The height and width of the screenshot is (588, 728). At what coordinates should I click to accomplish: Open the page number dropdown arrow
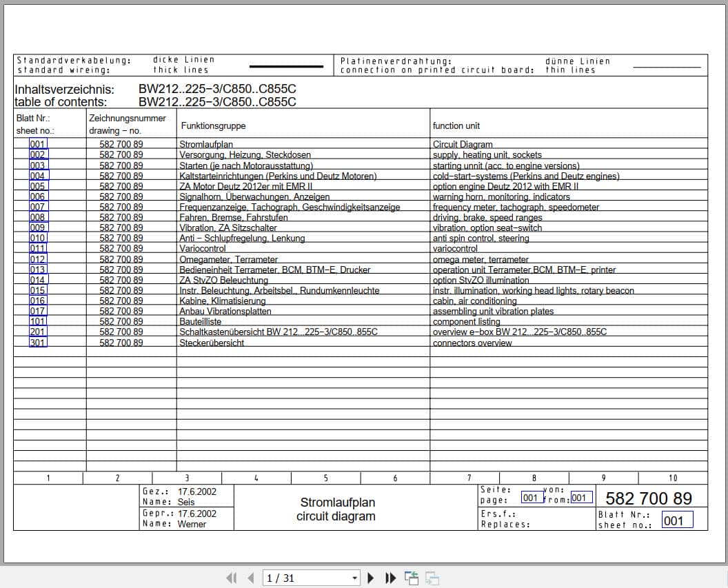pyautogui.click(x=354, y=578)
